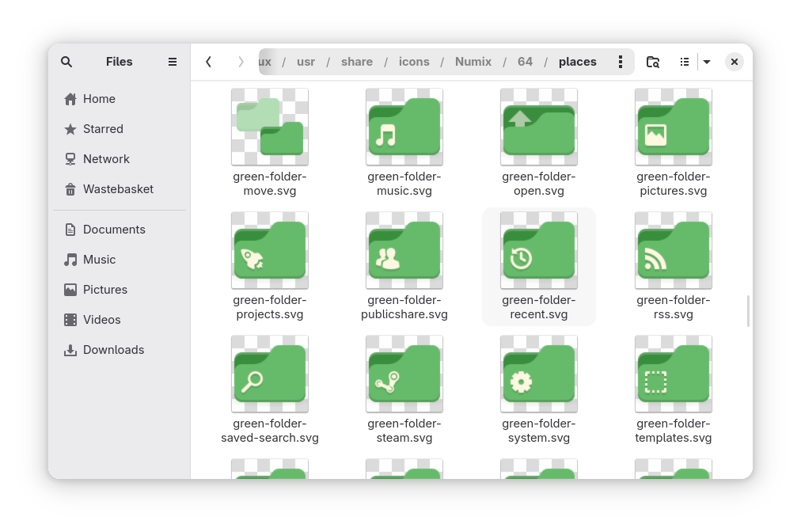Select the green-folder-move.svg thumbnail
Screen dimensions: 801x532
point(270,127)
